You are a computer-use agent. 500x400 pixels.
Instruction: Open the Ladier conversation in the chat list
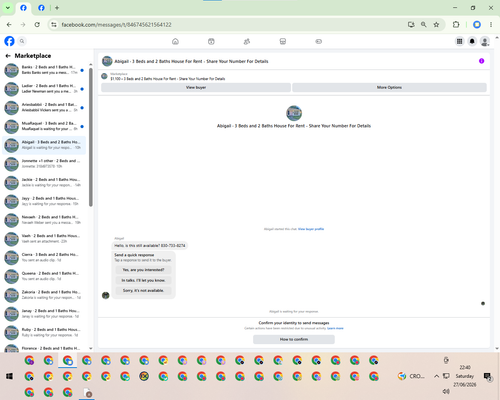click(44, 89)
